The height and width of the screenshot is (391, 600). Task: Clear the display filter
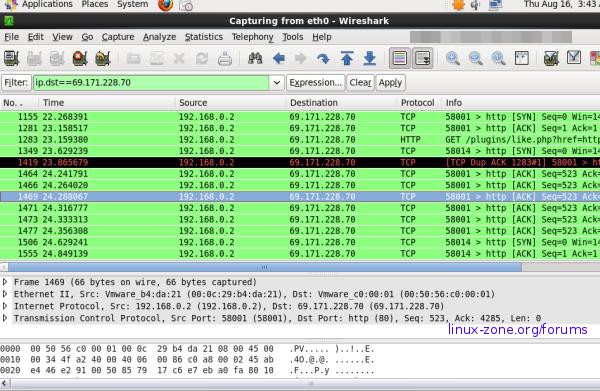(x=360, y=83)
